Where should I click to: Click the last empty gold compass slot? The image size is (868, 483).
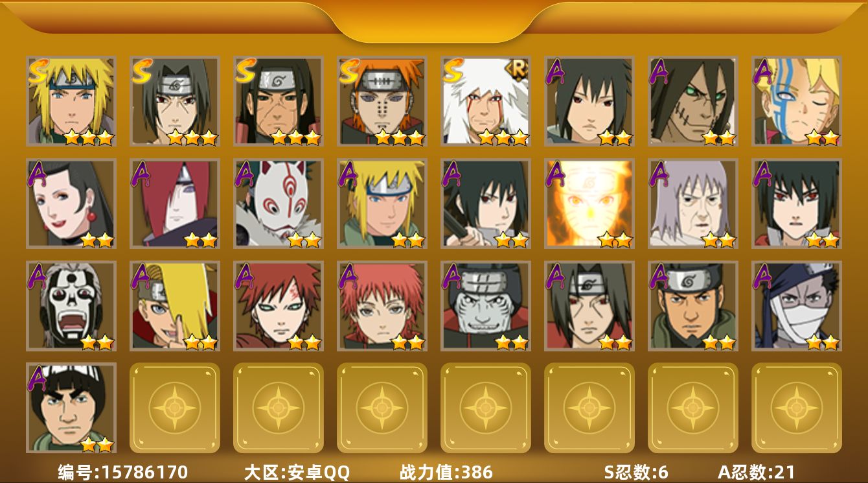pyautogui.click(x=797, y=408)
